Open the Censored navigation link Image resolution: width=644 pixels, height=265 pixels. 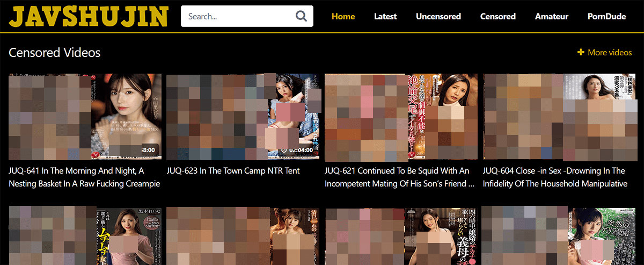tap(497, 16)
